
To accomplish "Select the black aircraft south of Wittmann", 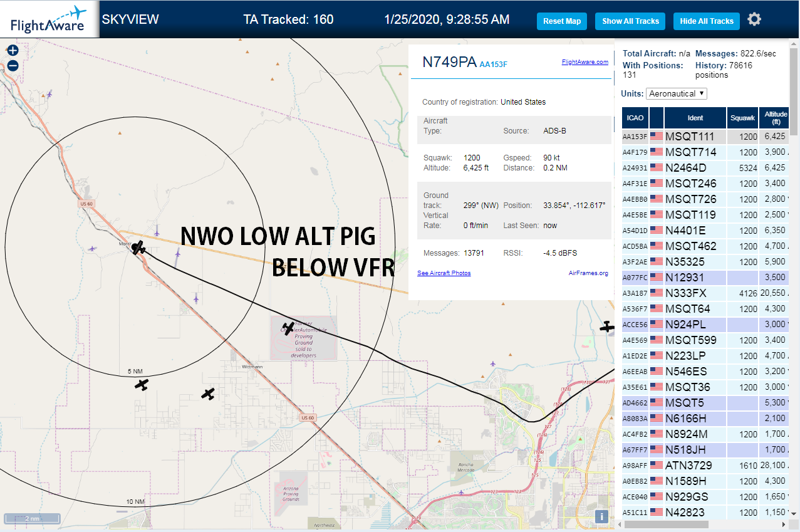I will pyautogui.click(x=208, y=394).
